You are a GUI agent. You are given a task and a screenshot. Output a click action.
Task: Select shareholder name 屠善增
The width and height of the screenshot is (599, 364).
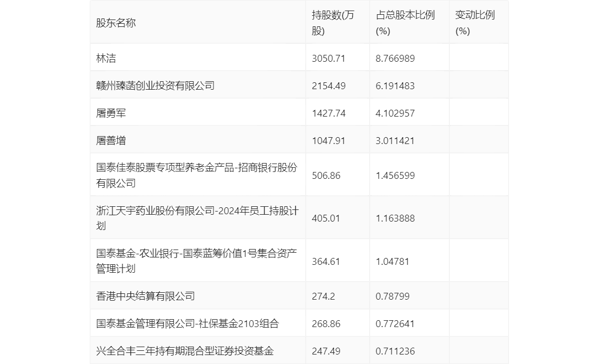pos(111,141)
